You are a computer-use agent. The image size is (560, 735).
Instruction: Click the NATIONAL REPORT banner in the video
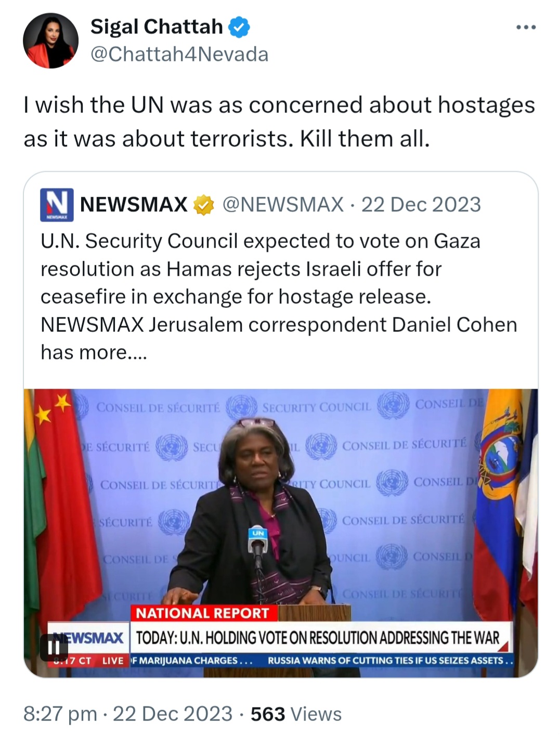202,613
